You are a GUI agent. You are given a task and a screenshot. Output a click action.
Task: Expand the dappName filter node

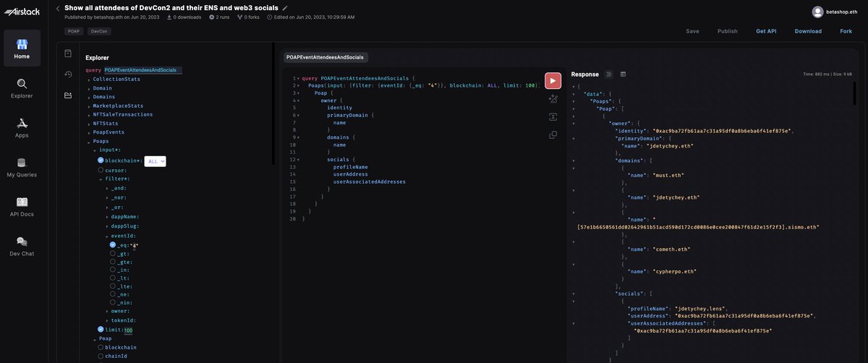[107, 217]
